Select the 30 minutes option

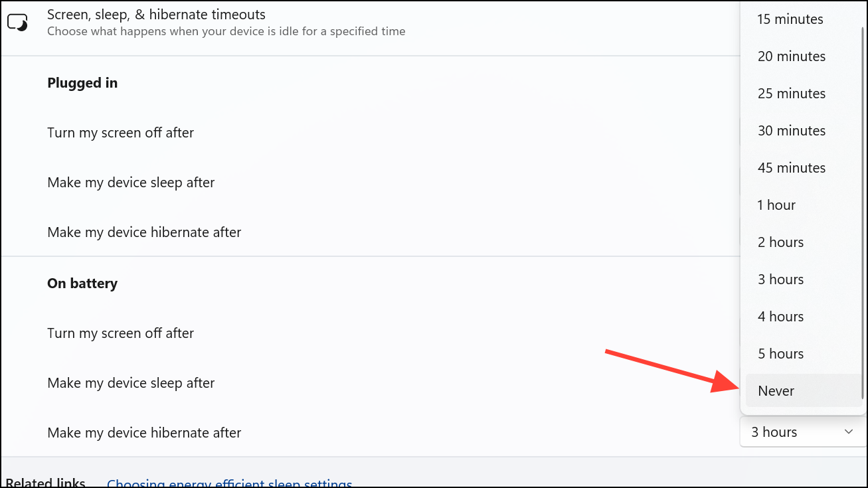pyautogui.click(x=792, y=131)
